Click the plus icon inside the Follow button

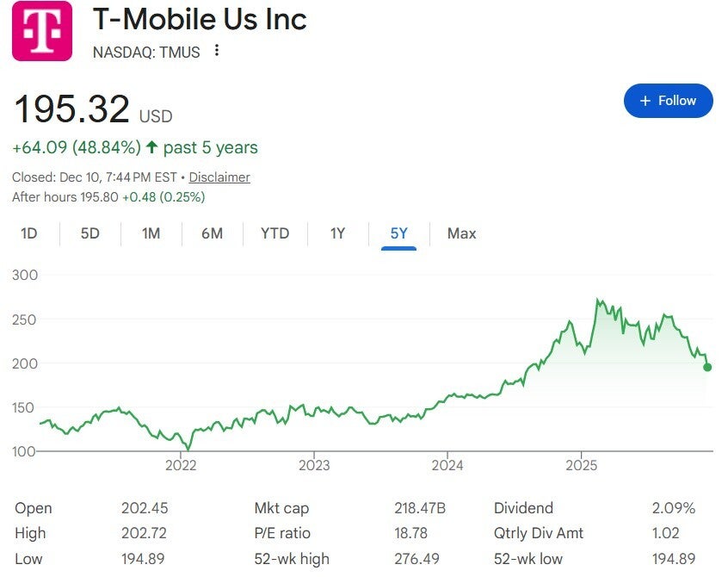644,100
